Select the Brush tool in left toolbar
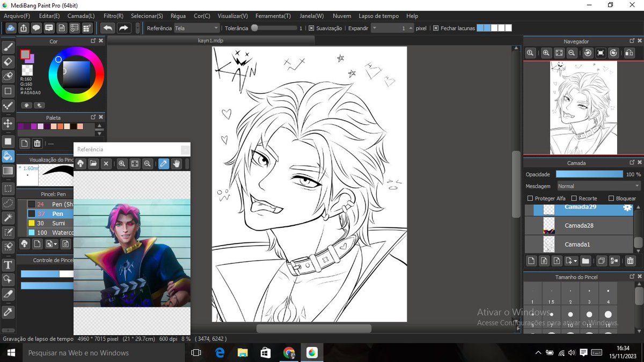 pos(8,47)
